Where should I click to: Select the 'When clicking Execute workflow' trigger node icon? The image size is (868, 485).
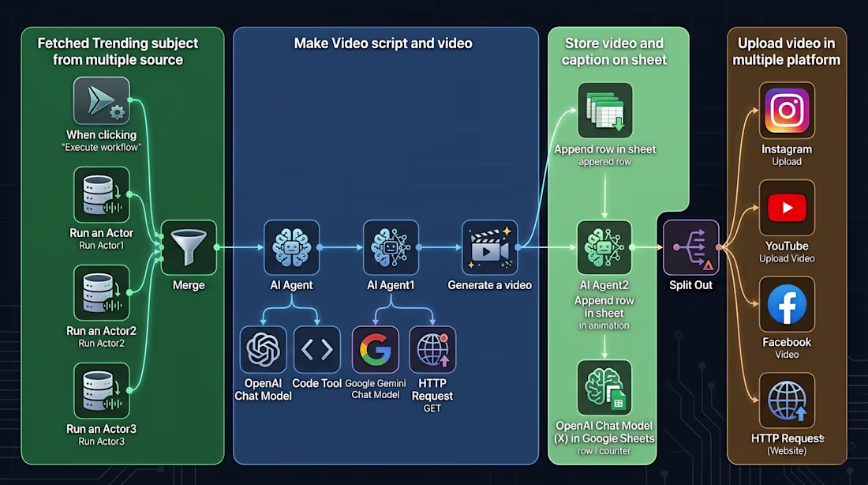(101, 101)
